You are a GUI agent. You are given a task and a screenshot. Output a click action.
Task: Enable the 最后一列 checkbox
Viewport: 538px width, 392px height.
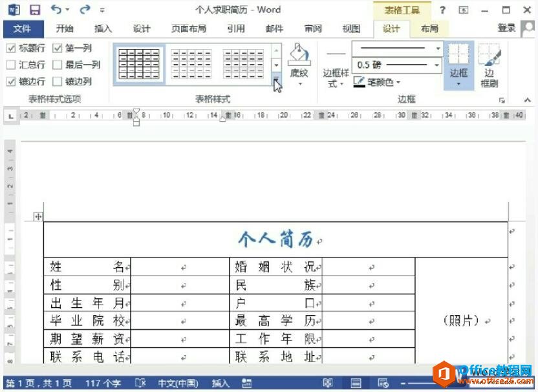[58, 65]
